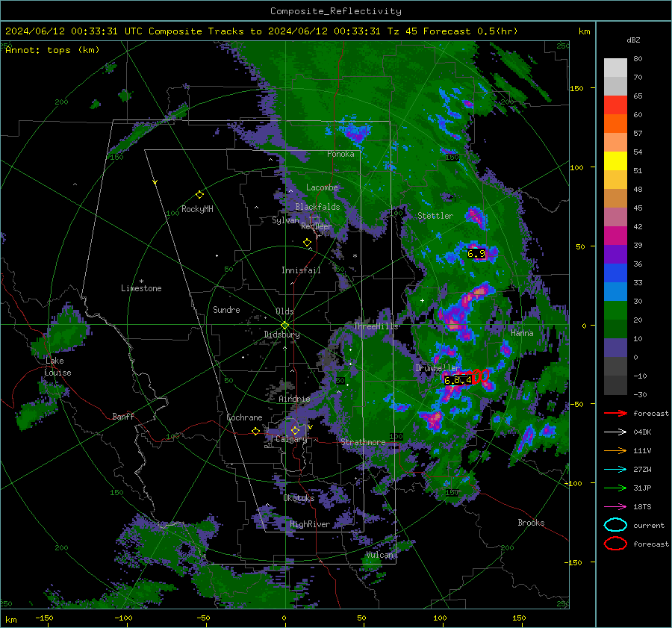The width and height of the screenshot is (672, 628).
Task: Click the Blackfalds city label
Action: click(x=317, y=207)
